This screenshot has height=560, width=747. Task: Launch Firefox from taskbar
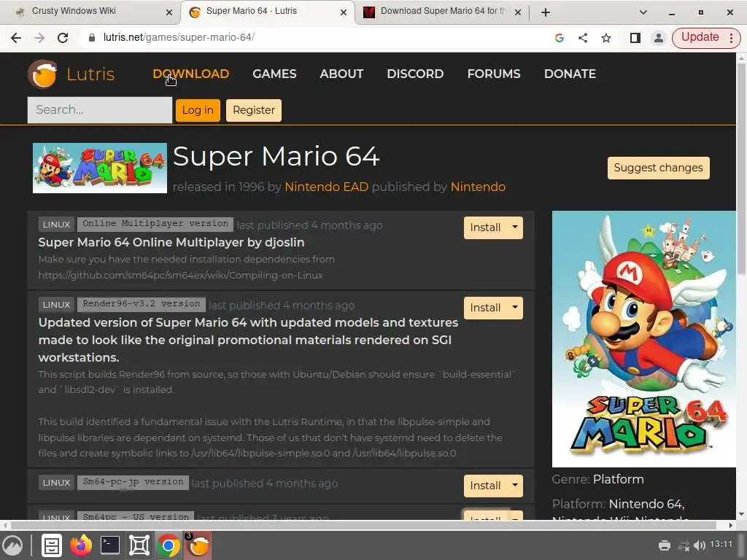click(x=81, y=545)
